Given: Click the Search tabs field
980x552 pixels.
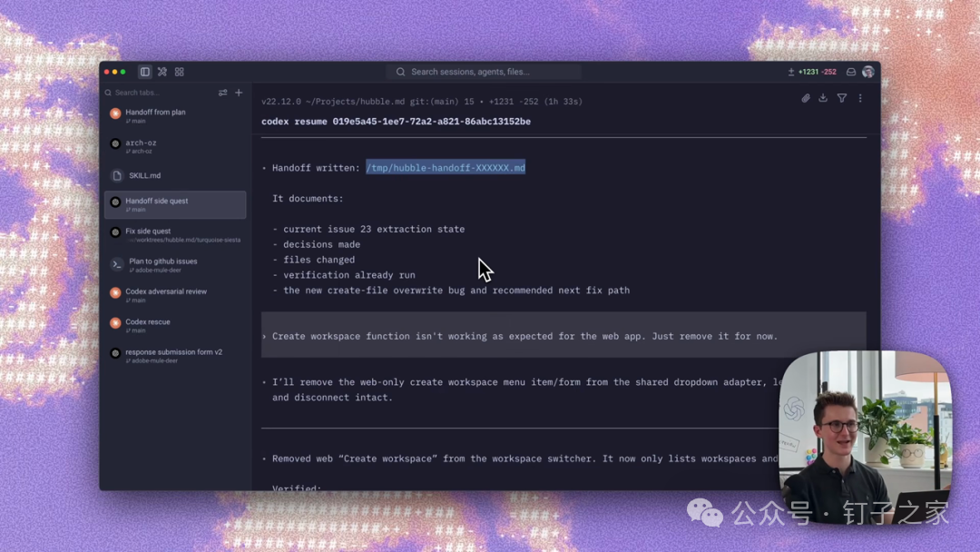Looking at the screenshot, I should pos(160,93).
